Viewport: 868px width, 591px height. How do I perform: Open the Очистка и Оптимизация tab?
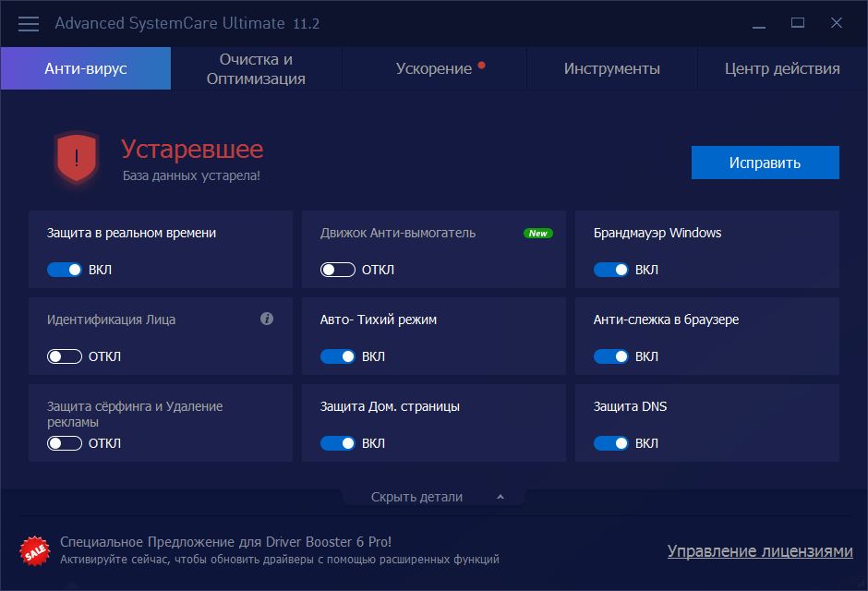[257, 68]
